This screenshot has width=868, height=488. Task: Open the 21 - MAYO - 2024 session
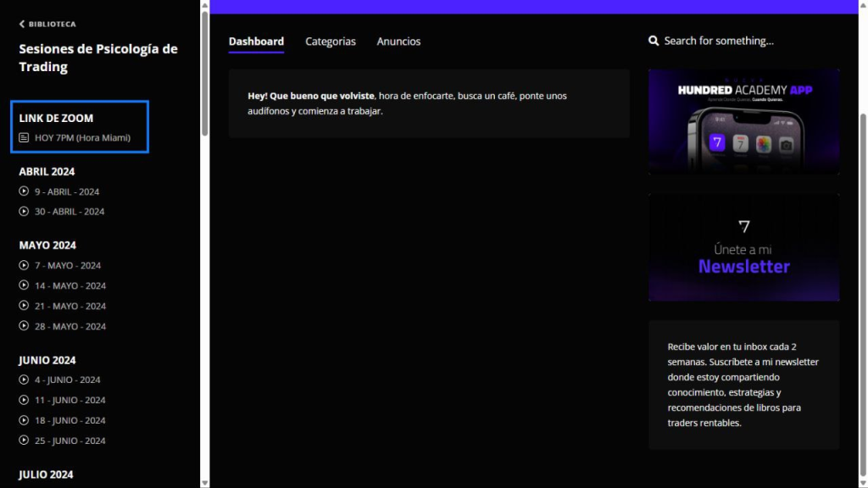[70, 306]
